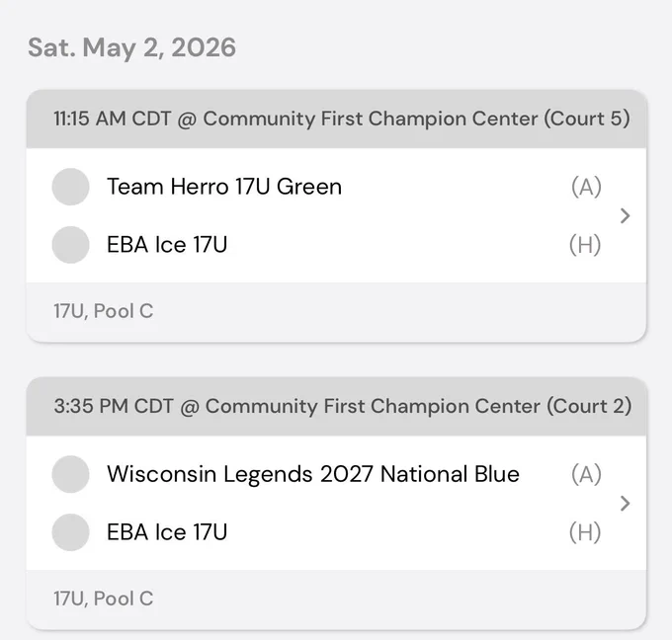Select EBA Ice 17U in Court 5 game

click(167, 245)
